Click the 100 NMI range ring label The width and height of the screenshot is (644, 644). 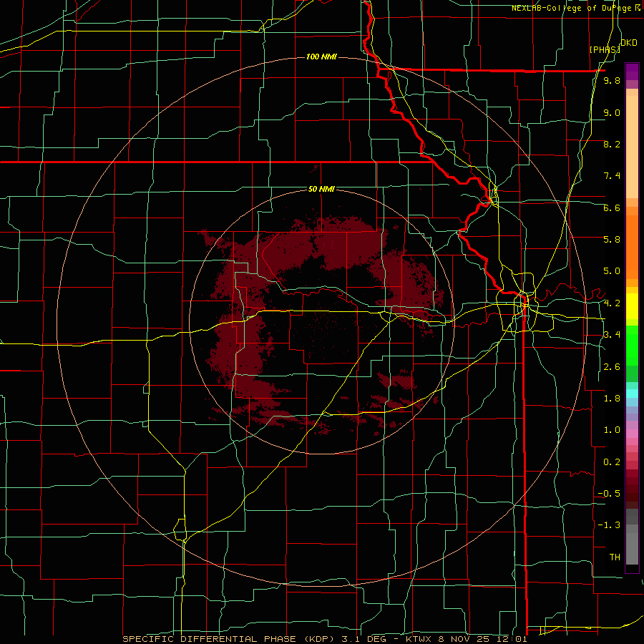click(x=321, y=57)
